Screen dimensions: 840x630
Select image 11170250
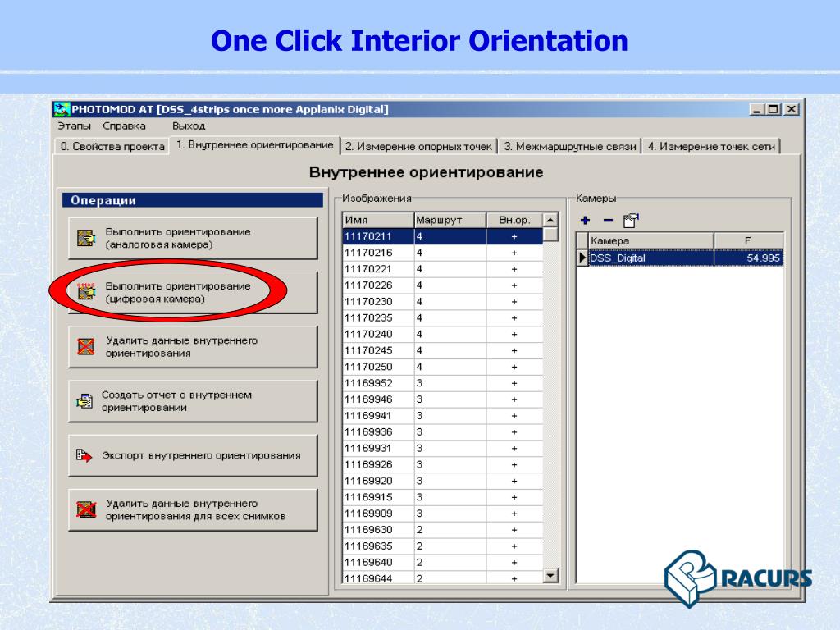click(x=442, y=367)
